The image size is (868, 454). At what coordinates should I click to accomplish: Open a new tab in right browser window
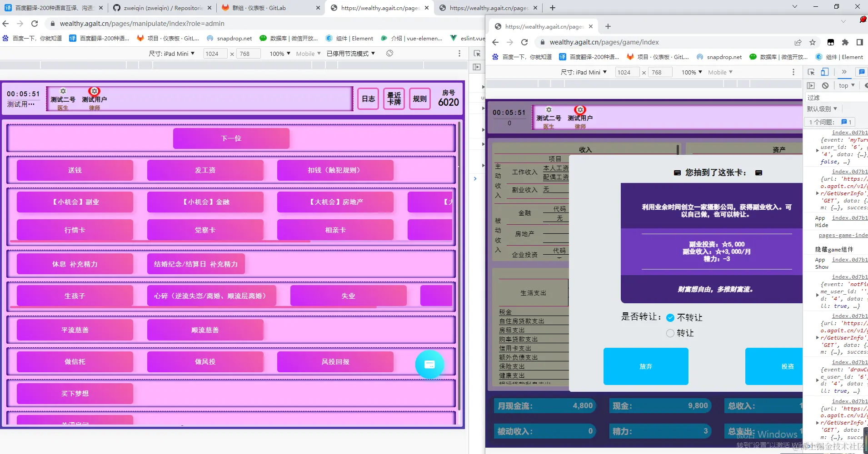tap(608, 26)
